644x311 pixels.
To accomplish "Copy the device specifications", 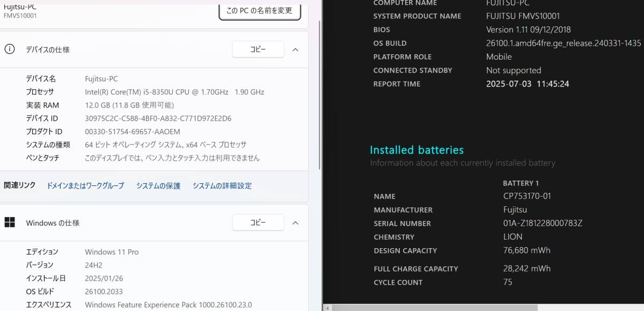I will tap(258, 49).
